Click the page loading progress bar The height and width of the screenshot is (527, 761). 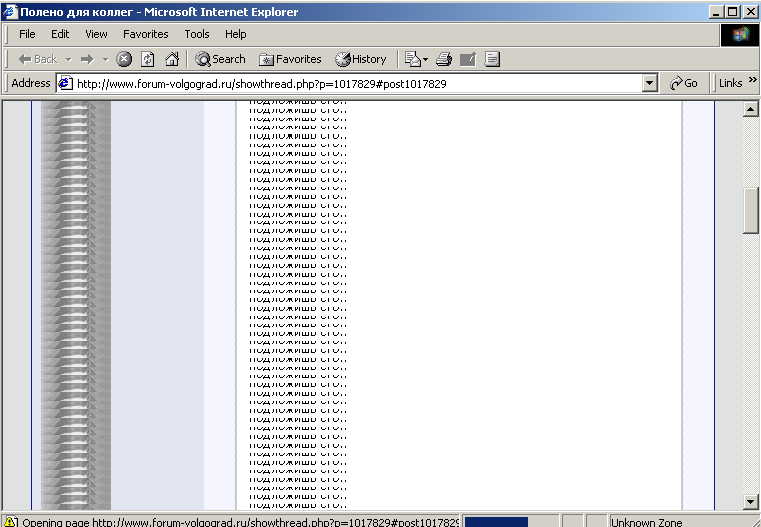[x=496, y=522]
